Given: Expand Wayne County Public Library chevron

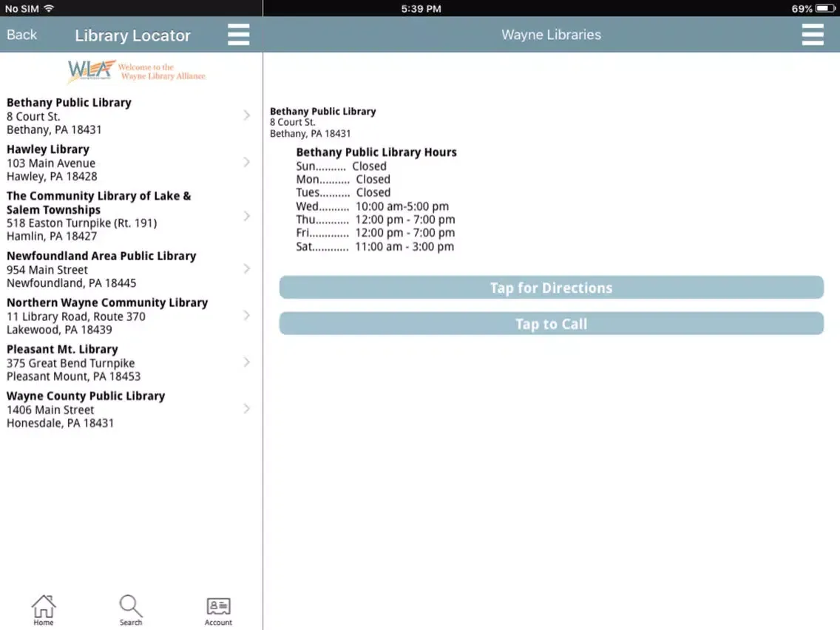Looking at the screenshot, I should pyautogui.click(x=246, y=409).
